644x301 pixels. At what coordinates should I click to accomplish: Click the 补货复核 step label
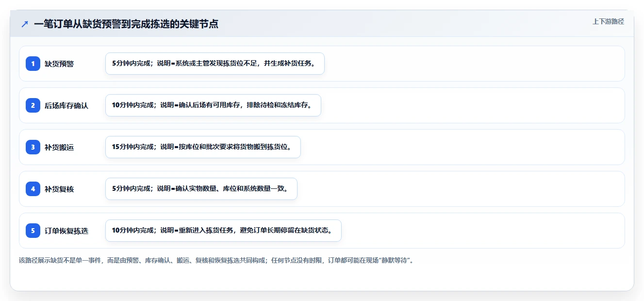pyautogui.click(x=59, y=189)
